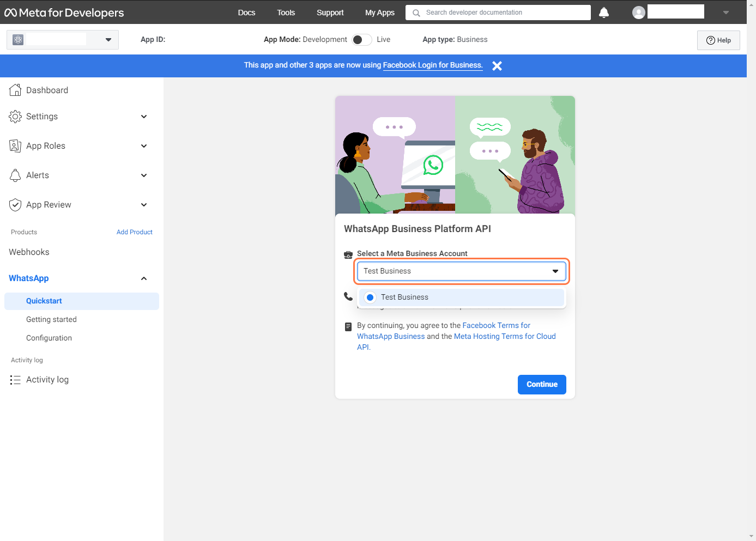Open Getting started under WhatsApp
This screenshot has height=541, width=756.
coord(51,319)
